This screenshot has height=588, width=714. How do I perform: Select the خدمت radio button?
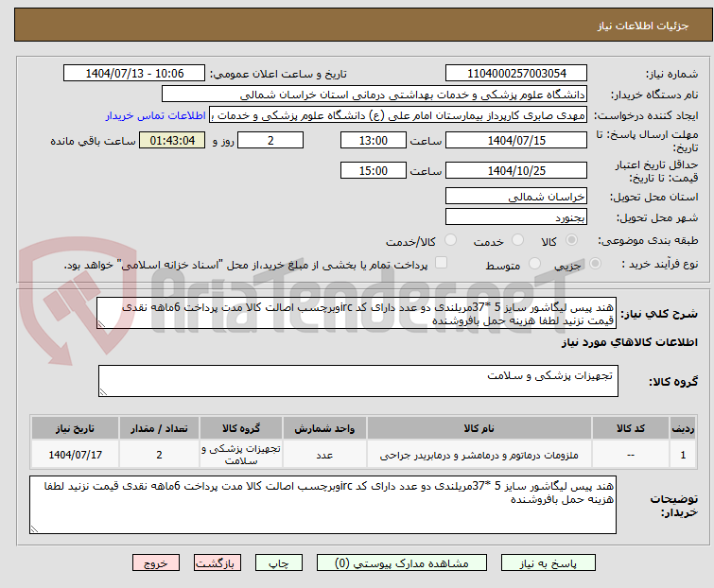click(x=517, y=240)
